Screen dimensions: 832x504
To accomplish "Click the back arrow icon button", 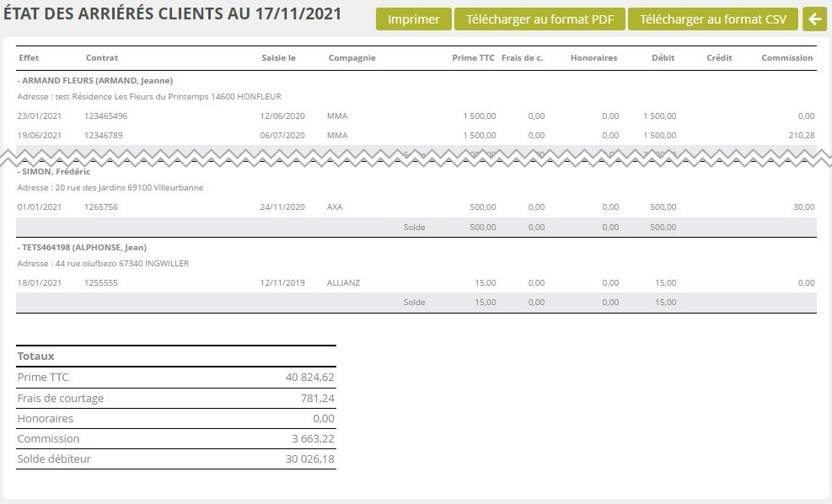I will (814, 19).
